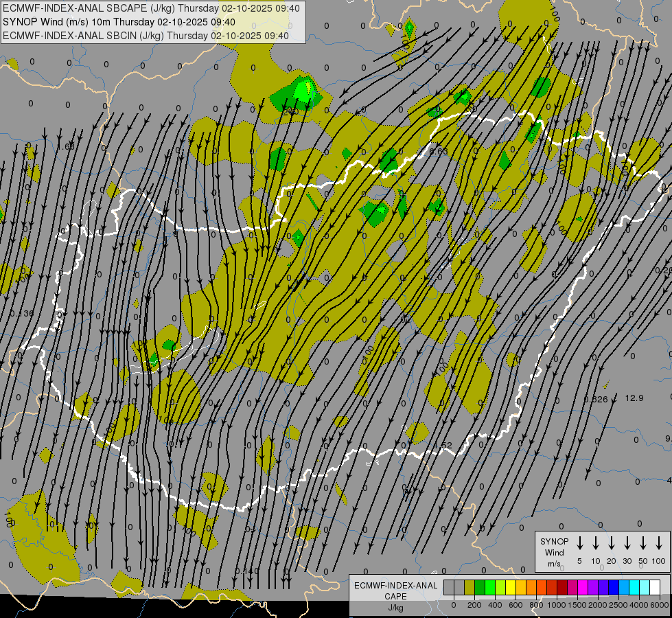Screen dimensions: 672x618
Task: Click the yellow CAPE swatch left of 600
Action: coord(511,588)
